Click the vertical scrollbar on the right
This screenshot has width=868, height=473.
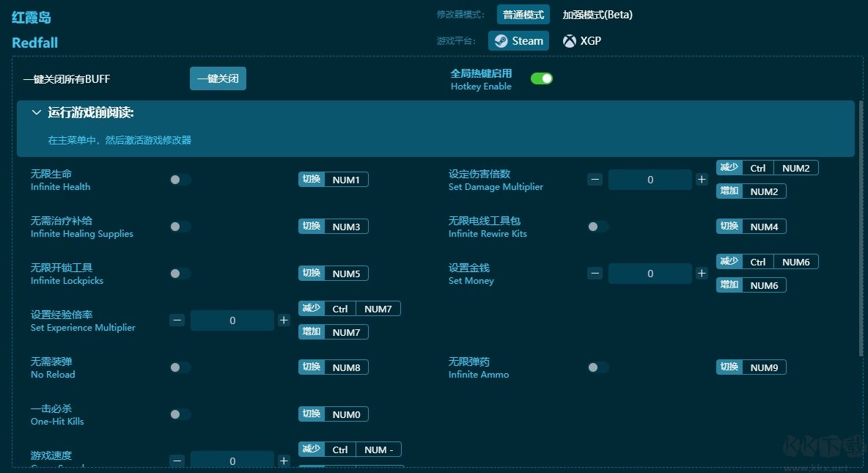click(860, 228)
